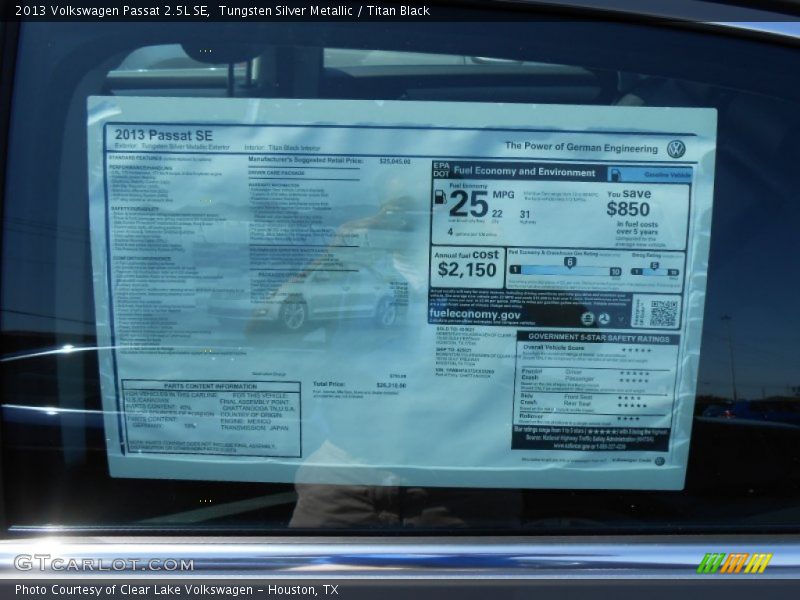Click the 'Interior: Titan Black Interior' text
The image size is (800, 600).
pos(282,147)
